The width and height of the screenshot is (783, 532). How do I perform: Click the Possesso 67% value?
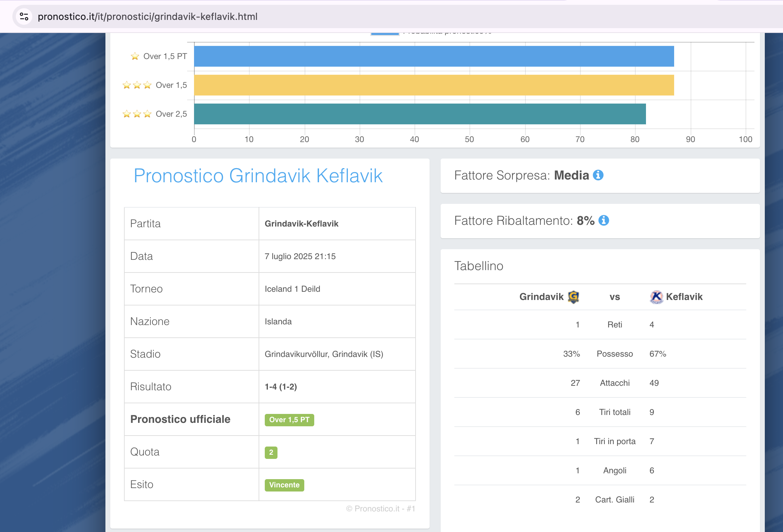658,354
